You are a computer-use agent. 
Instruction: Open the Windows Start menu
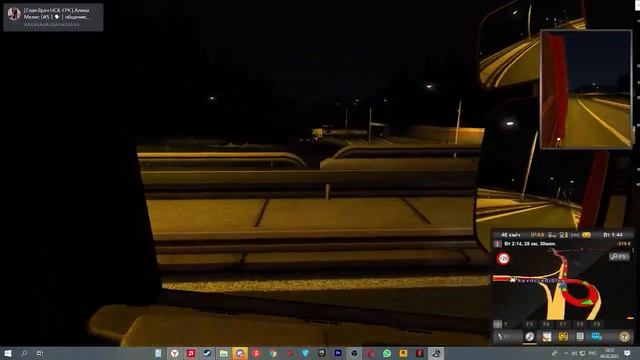[8, 353]
